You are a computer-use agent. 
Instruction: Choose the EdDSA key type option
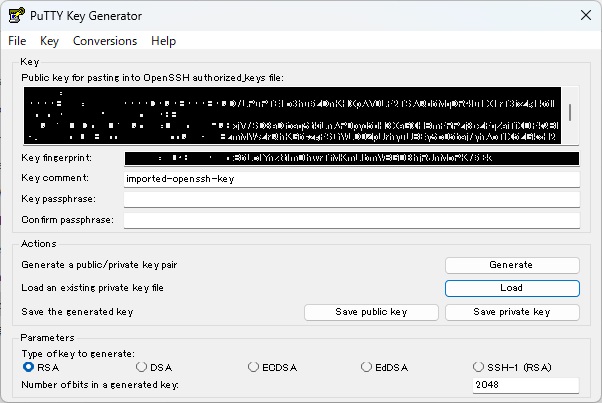(367, 367)
